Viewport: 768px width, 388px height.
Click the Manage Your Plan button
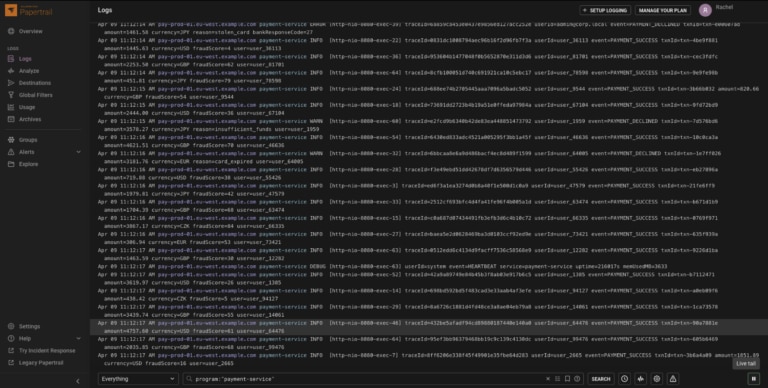coord(663,10)
